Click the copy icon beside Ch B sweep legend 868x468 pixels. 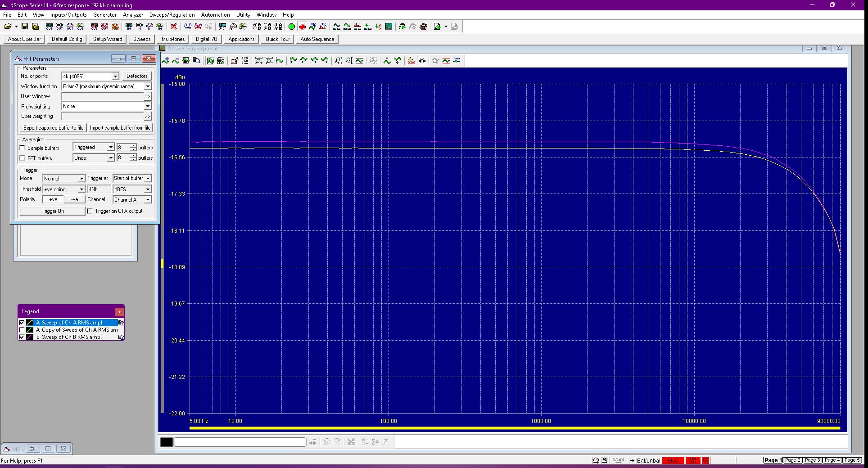[x=121, y=337]
